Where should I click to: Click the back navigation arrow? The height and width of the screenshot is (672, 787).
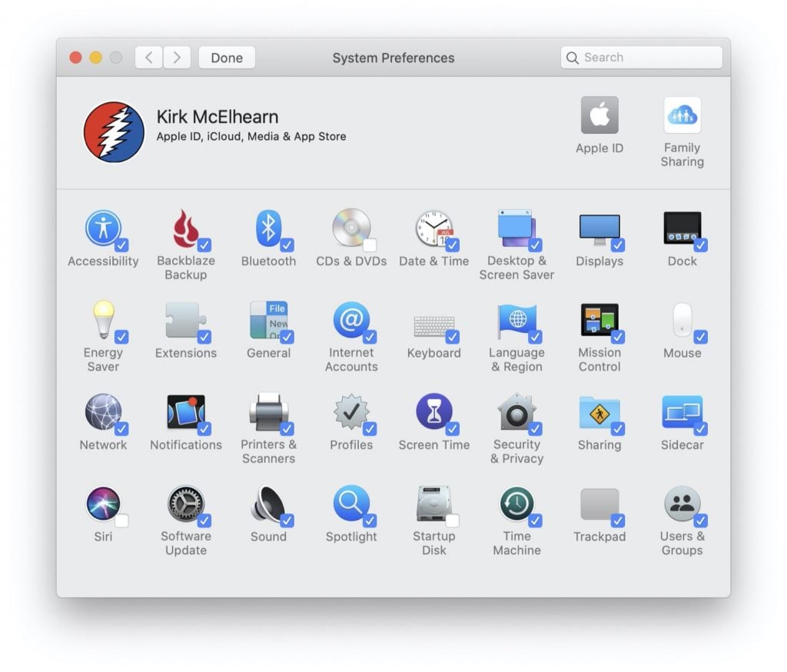click(149, 58)
